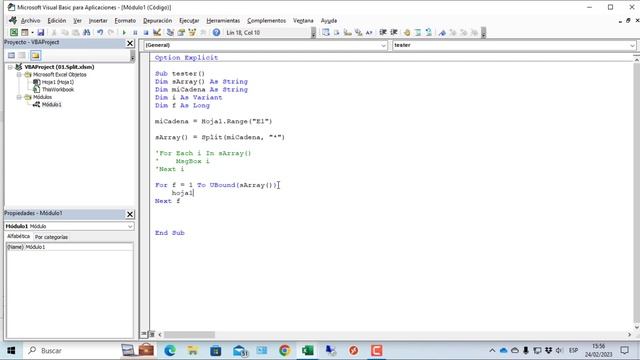Click scroll right arrow in code window

pyautogui.click(x=629, y=335)
